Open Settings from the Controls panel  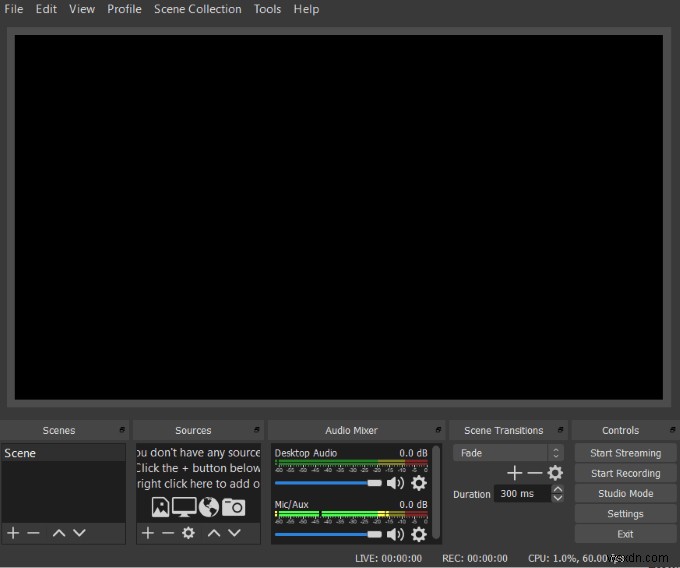(x=625, y=514)
